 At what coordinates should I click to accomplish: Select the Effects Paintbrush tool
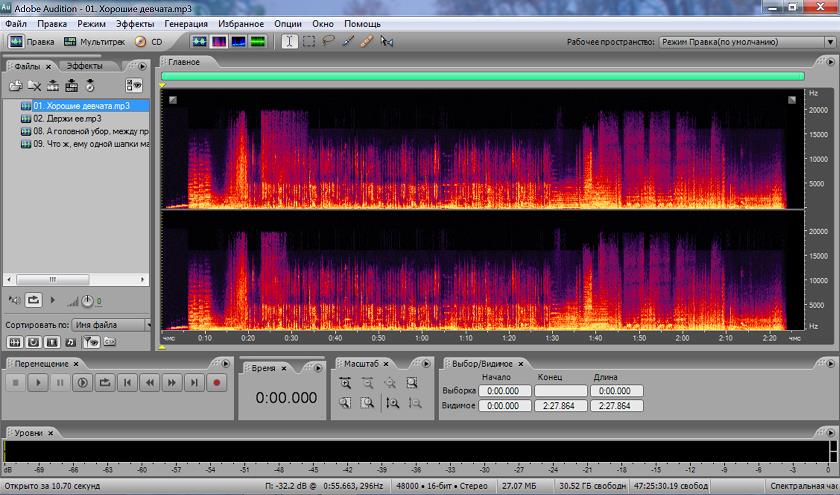pyautogui.click(x=347, y=42)
